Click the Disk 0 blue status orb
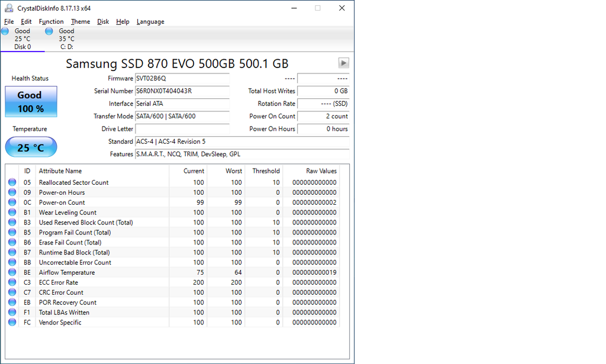The height and width of the screenshot is (364, 606). [5, 31]
